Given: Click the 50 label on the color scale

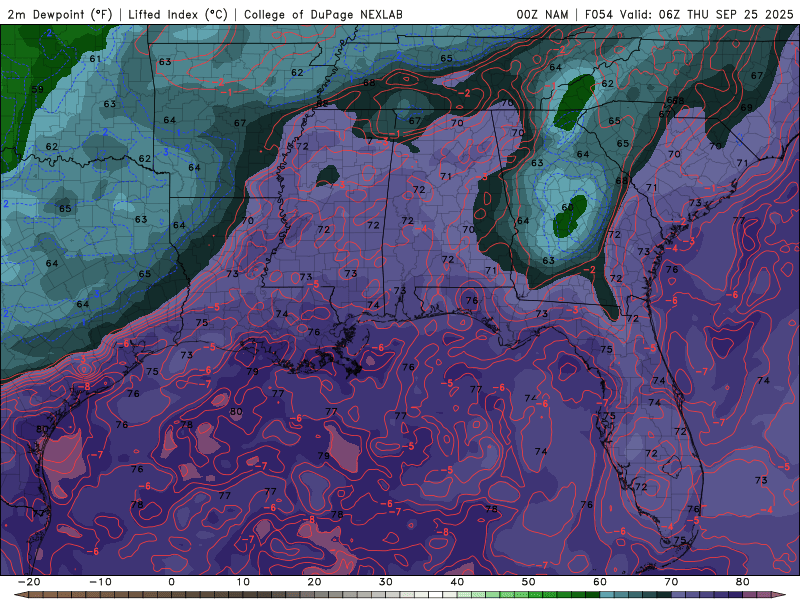Looking at the screenshot, I should [x=529, y=582].
